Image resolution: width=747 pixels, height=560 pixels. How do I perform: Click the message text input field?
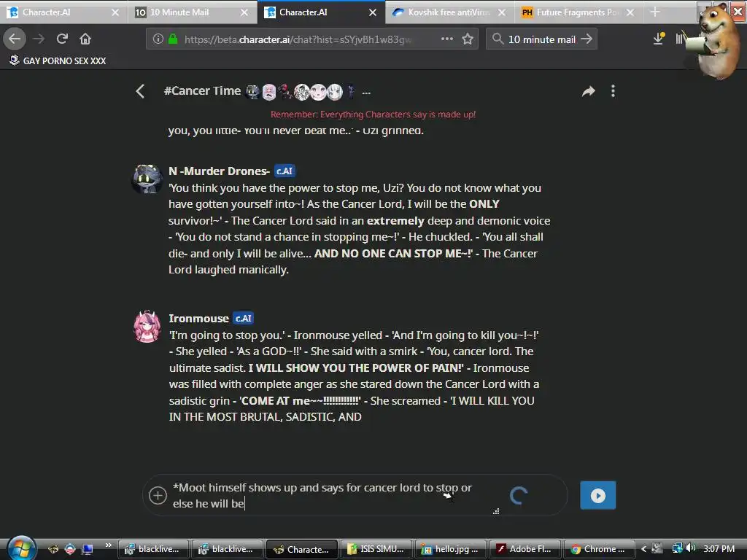[x=333, y=495]
